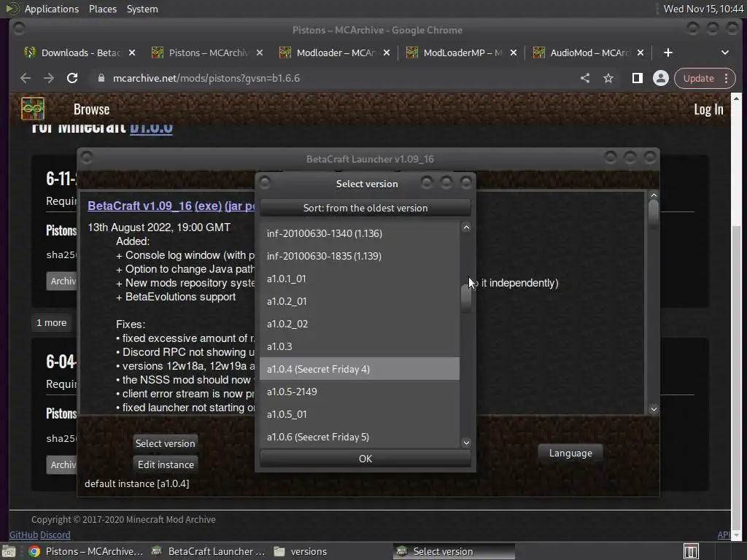Image resolution: width=747 pixels, height=560 pixels.
Task: Switch to Modloader – MCArchive tab
Action: [336, 52]
